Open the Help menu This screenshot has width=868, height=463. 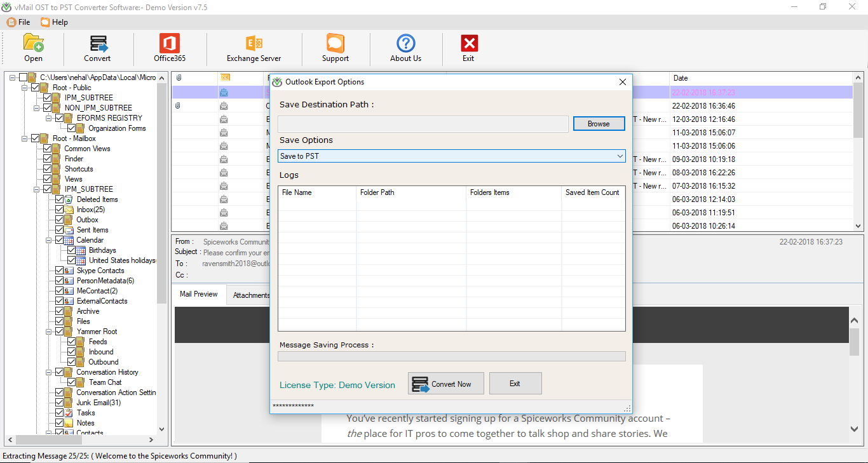(x=54, y=22)
